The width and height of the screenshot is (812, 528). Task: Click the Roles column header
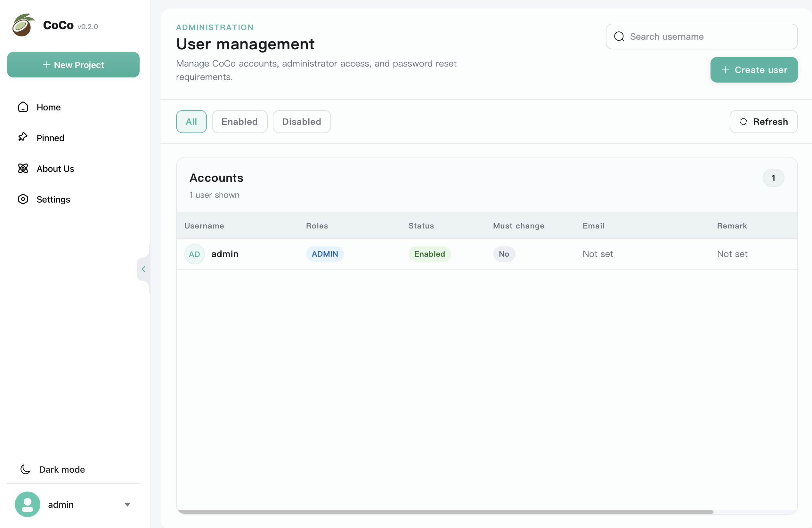pyautogui.click(x=317, y=226)
